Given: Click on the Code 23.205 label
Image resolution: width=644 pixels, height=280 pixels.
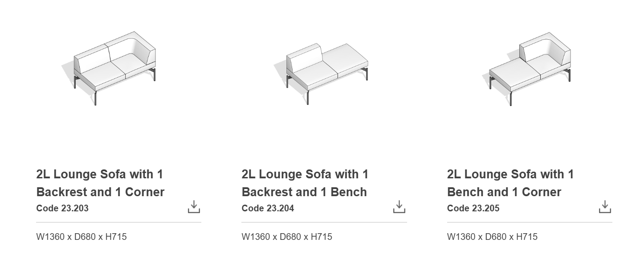Looking at the screenshot, I should [473, 208].
